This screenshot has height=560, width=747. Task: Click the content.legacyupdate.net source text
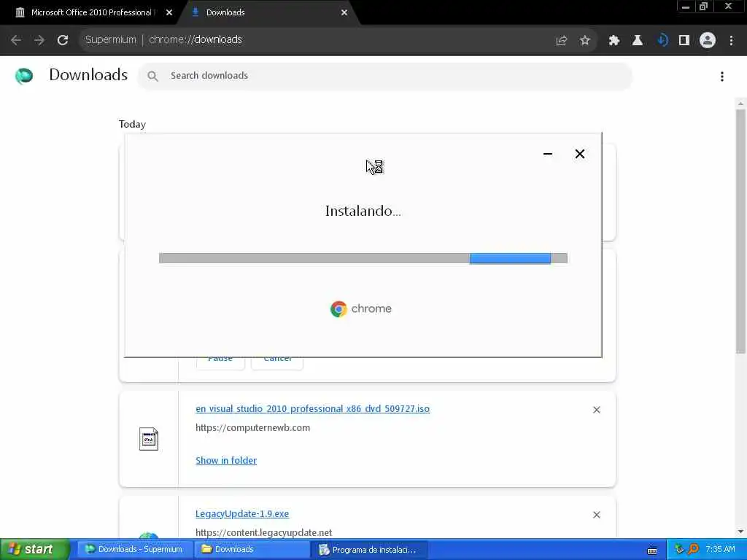[263, 532]
